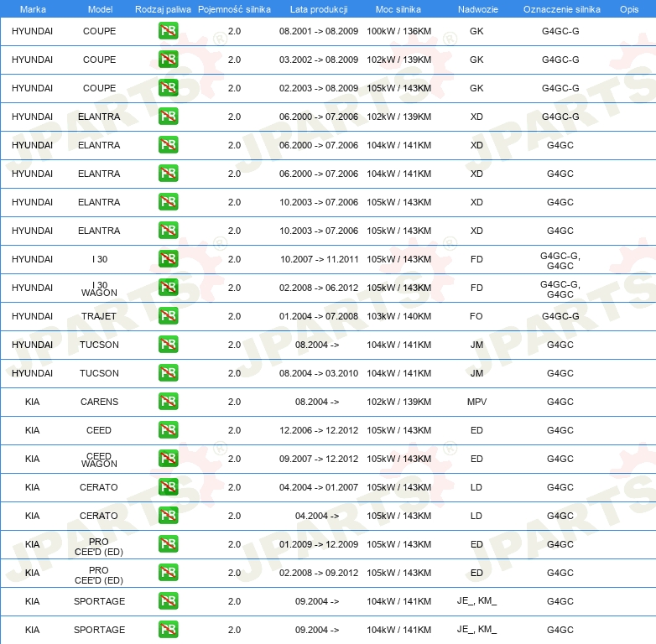Click date range 01.2004 -> 07.2008
The image size is (656, 644).
[x=319, y=316]
